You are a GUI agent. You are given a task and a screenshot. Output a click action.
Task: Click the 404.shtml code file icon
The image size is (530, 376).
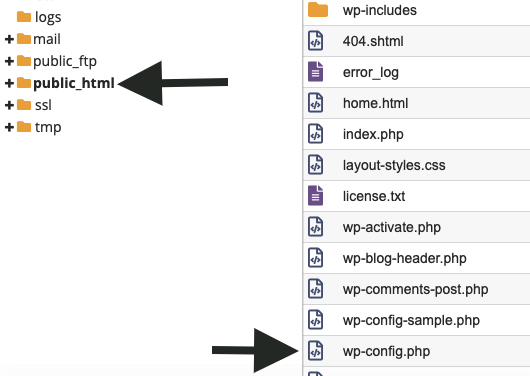coord(315,41)
